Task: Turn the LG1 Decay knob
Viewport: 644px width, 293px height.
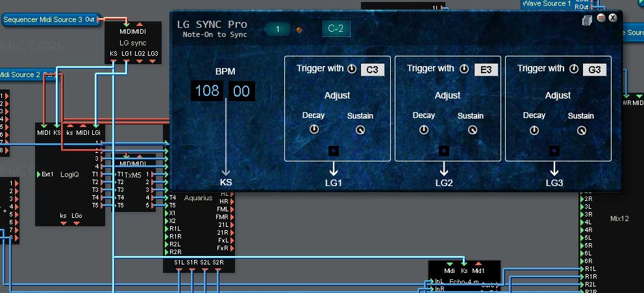Action: coord(314,130)
